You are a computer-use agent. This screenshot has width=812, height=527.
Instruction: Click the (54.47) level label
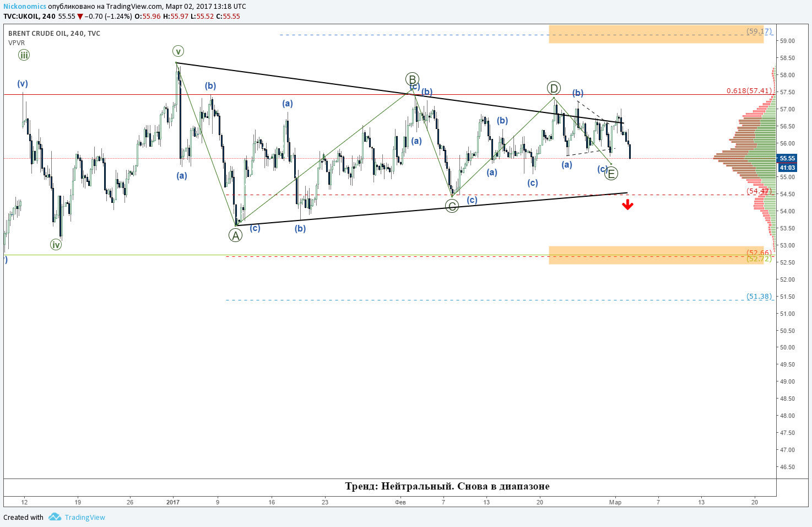[x=759, y=191]
